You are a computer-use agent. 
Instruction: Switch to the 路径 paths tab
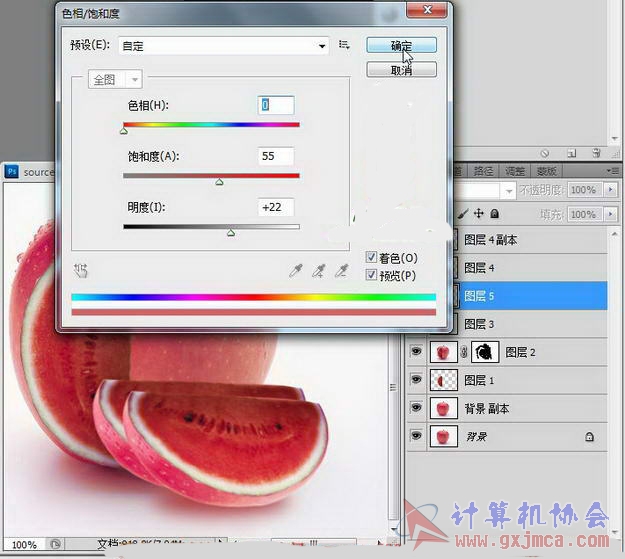click(x=483, y=171)
